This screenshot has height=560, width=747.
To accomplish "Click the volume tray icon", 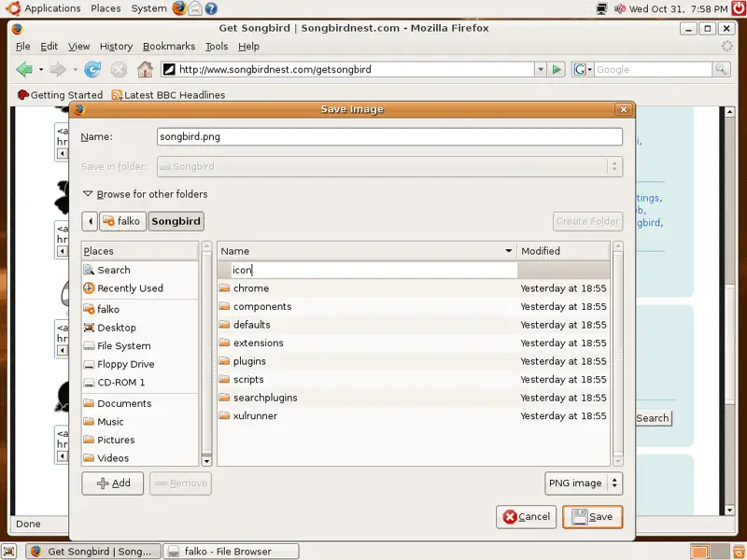I will coord(619,8).
